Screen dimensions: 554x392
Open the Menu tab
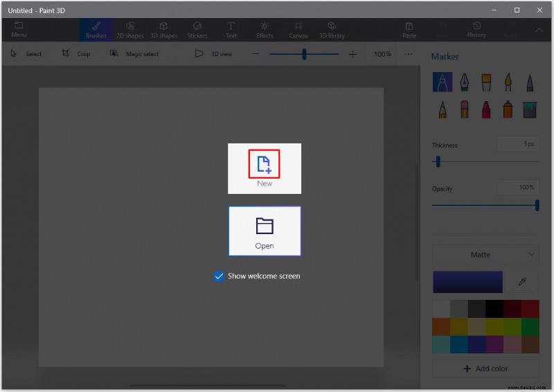[x=19, y=30]
